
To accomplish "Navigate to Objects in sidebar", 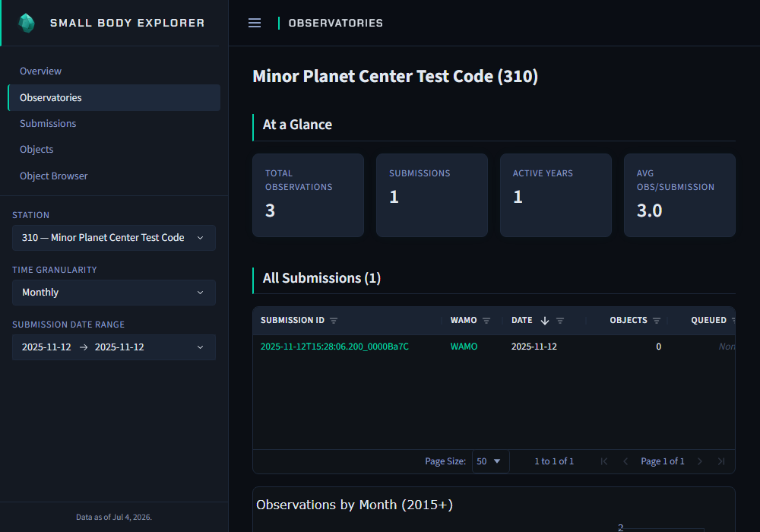I will [36, 149].
